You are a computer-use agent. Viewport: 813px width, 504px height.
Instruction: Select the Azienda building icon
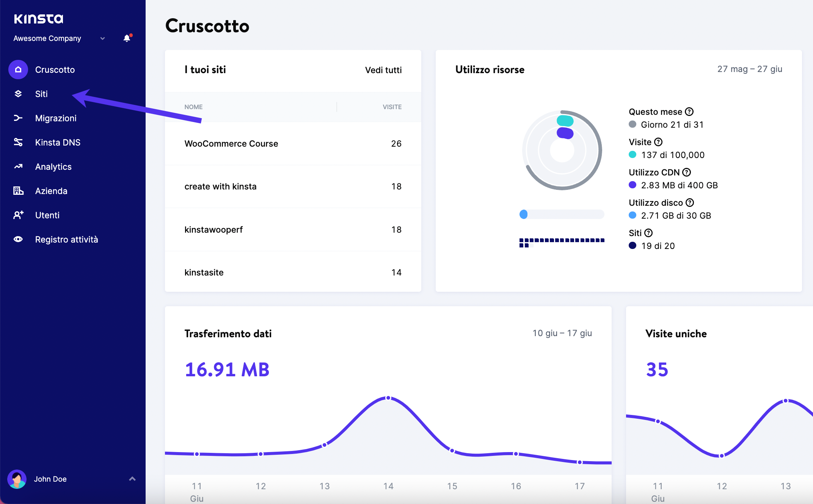18,191
